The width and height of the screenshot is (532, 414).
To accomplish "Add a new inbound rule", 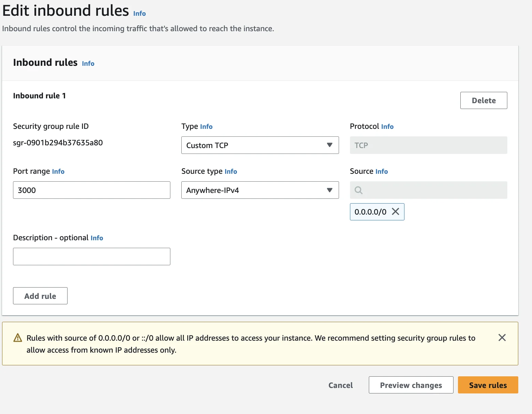I will pos(40,295).
